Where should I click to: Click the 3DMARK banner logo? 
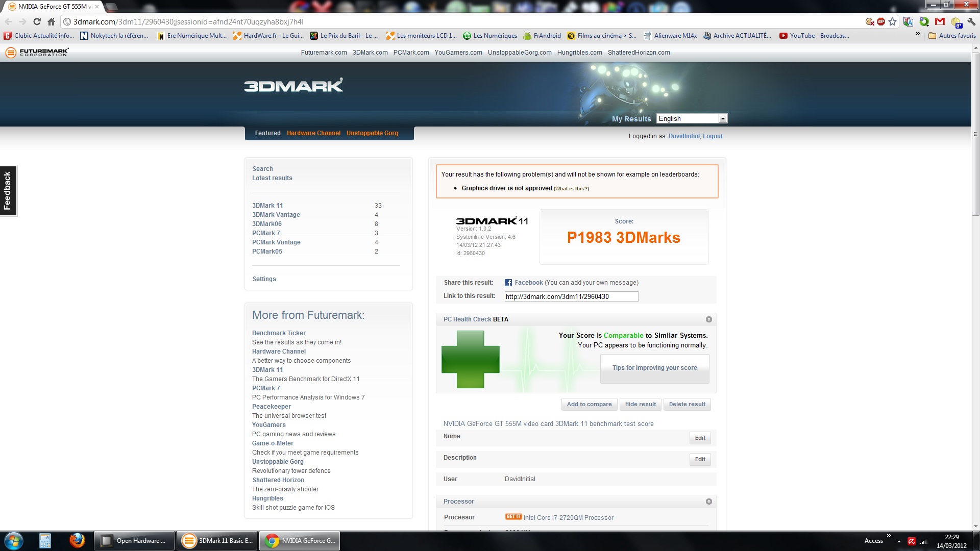tap(293, 85)
